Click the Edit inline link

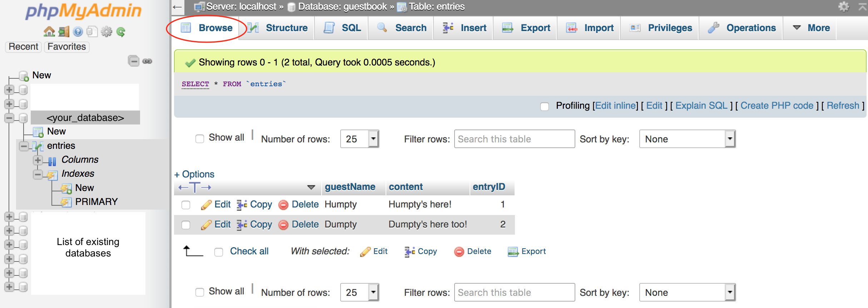coord(616,106)
